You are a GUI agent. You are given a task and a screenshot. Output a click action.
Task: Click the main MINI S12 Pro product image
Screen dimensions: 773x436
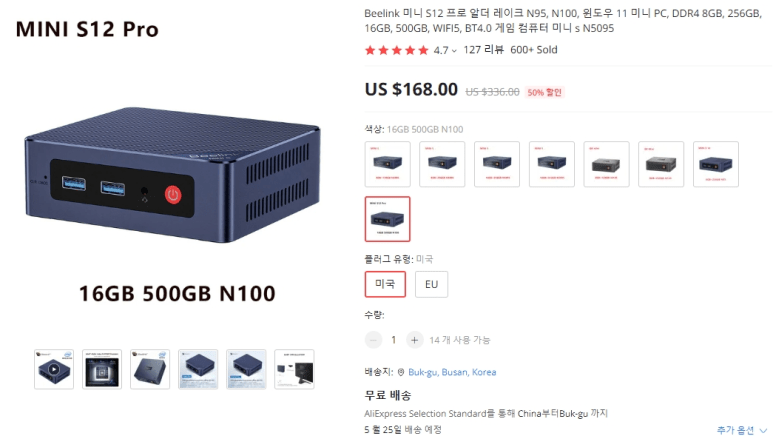pos(173,175)
